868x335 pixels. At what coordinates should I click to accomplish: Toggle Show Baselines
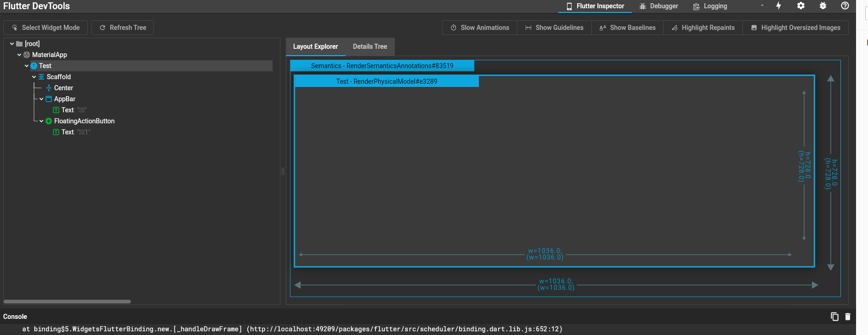tap(627, 28)
